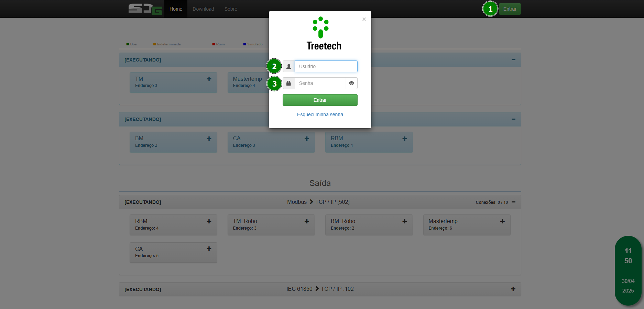Click the IEC 61850 chevron arrow icon
644x309 pixels.
click(x=317, y=289)
